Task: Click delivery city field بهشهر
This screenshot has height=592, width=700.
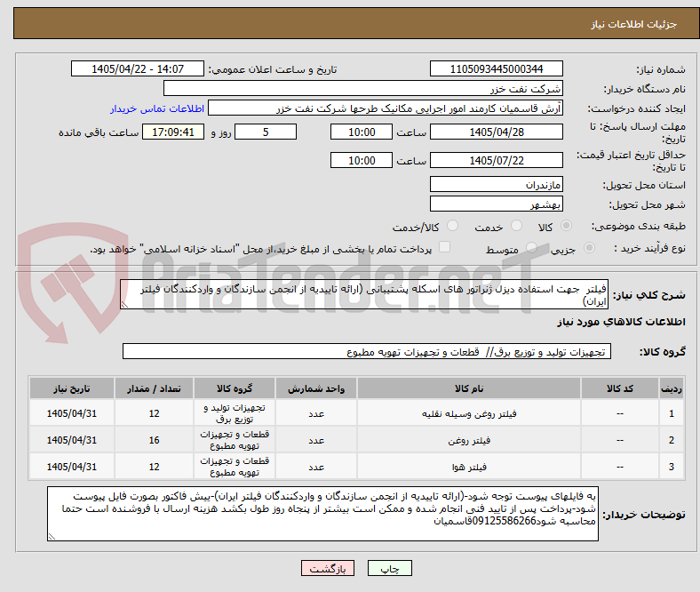Action: pos(496,204)
